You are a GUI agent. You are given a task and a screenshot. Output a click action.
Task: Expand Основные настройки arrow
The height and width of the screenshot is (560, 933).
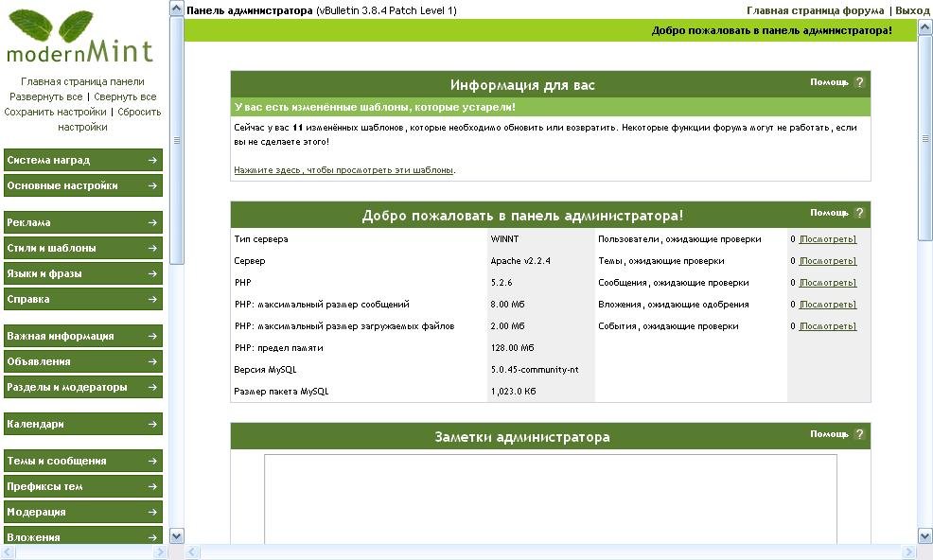pos(152,185)
